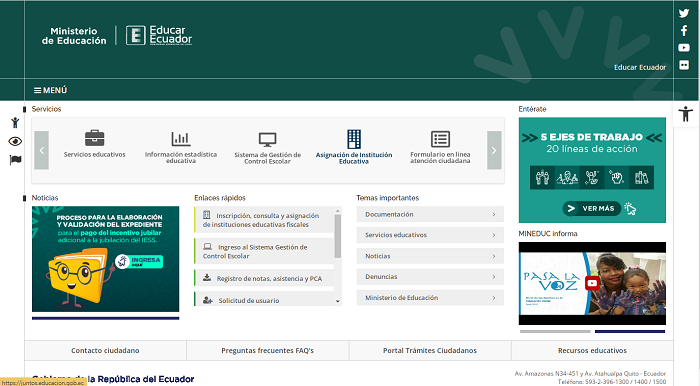Open Registro de notas, asistencia y PCA
The height and width of the screenshot is (386, 700).
click(264, 278)
